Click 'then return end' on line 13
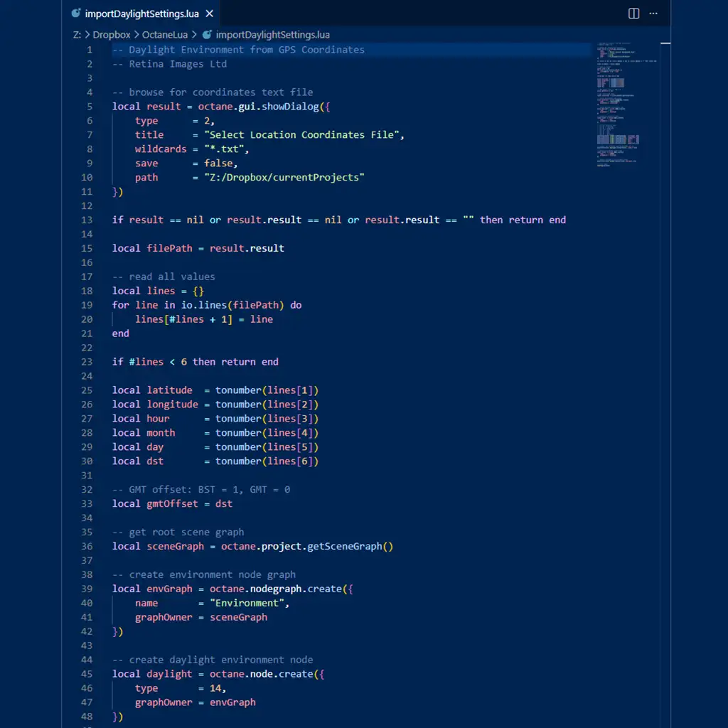The image size is (728, 728). tap(523, 220)
